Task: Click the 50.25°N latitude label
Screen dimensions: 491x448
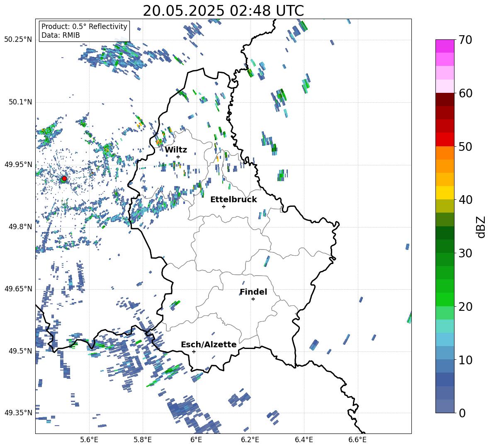Action: click(18, 40)
